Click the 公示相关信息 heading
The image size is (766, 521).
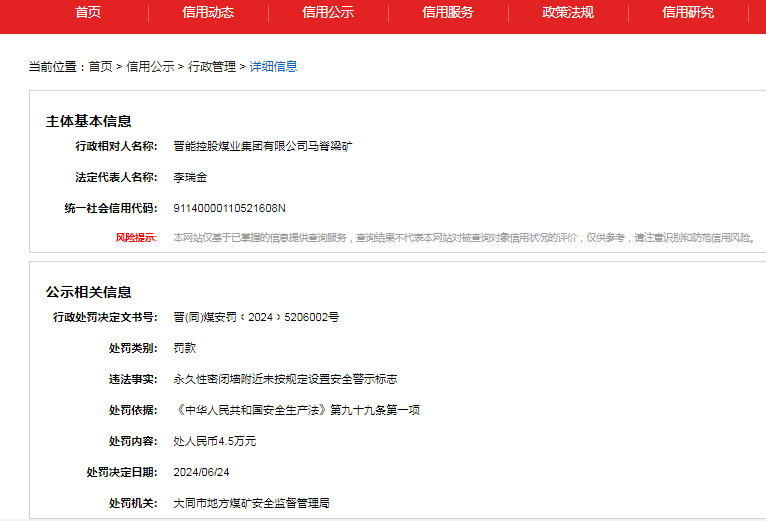pos(88,292)
